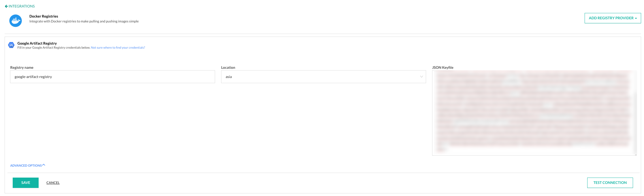Screen dimensions: 644x196
Task: Go back via the INTEGRATIONS link text
Action: pos(22,6)
